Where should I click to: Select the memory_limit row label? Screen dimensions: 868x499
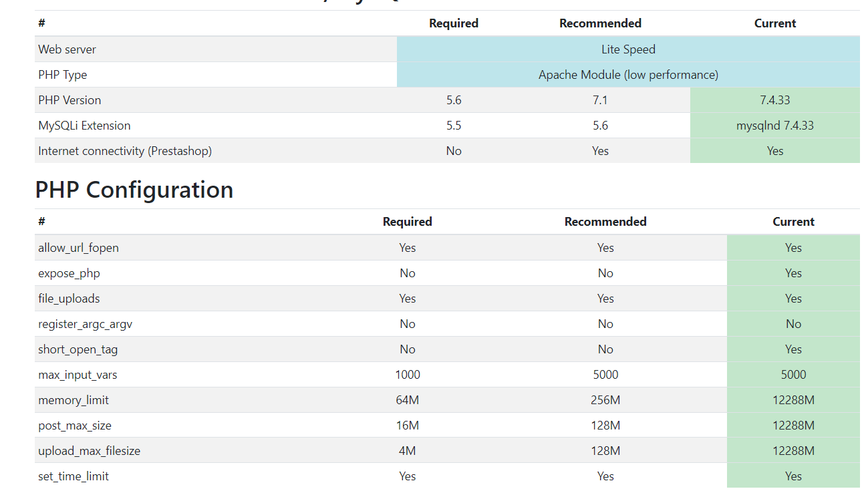[74, 400]
